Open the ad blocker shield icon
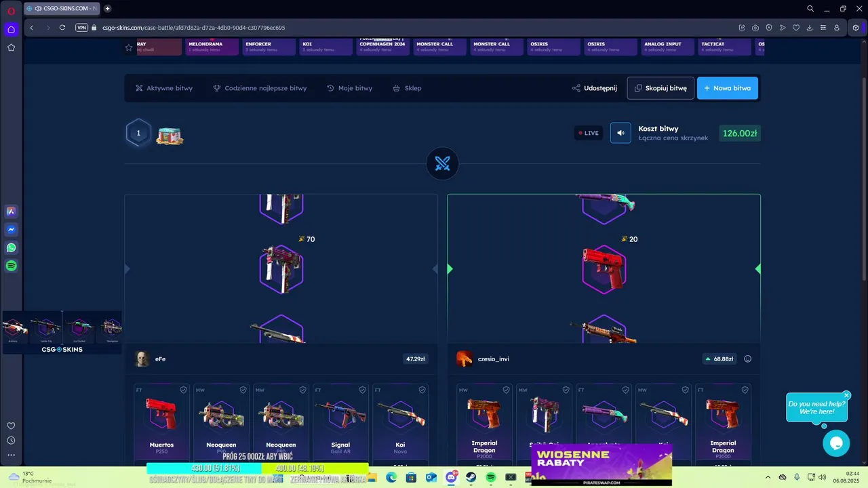Image resolution: width=868 pixels, height=488 pixels. tap(769, 28)
